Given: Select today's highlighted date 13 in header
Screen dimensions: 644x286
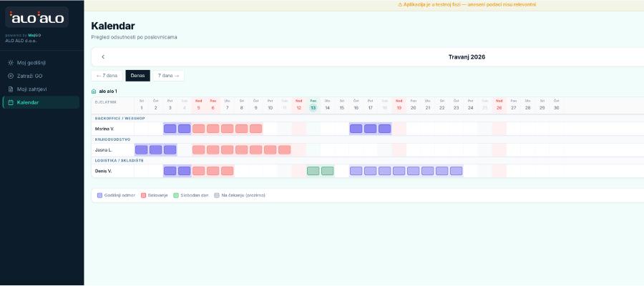Looking at the screenshot, I should click(x=313, y=107).
